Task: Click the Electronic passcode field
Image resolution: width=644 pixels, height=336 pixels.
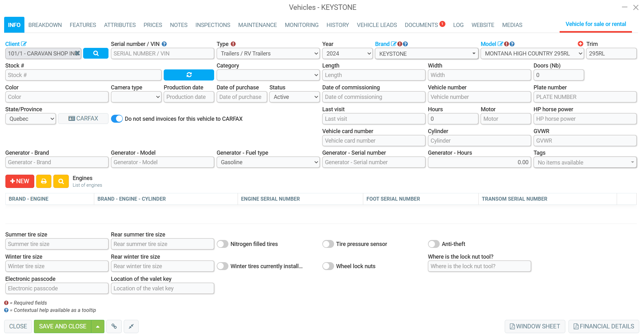Action: (x=57, y=288)
